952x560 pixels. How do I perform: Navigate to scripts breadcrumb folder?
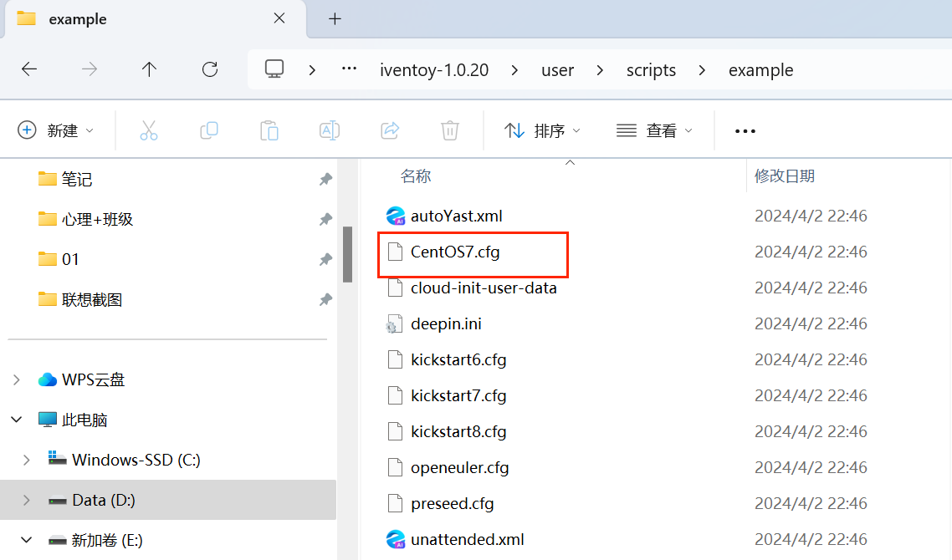coord(651,70)
